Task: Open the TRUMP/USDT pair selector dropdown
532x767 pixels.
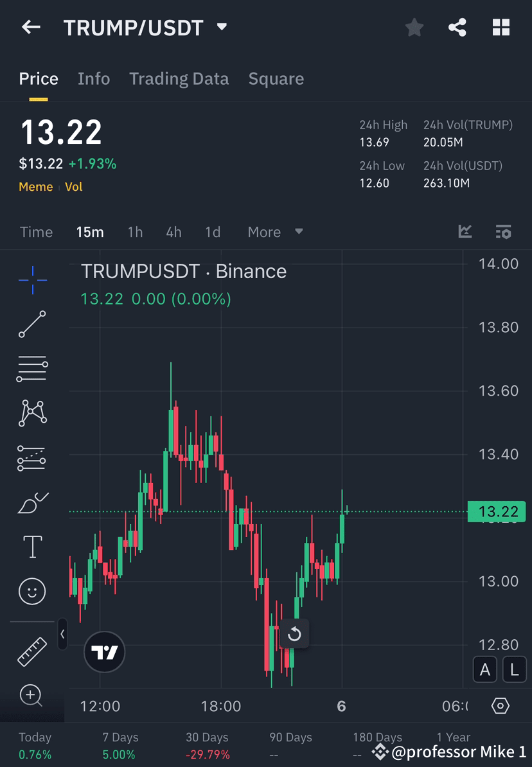Action: 220,27
